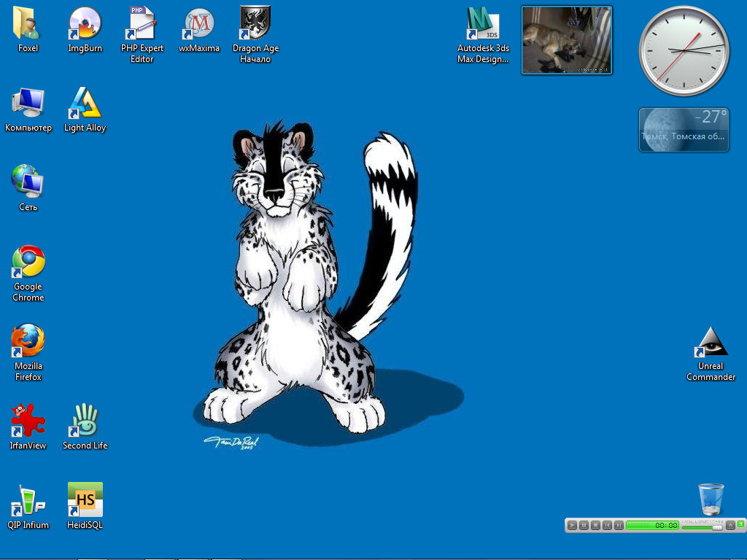747x560 pixels.
Task: Skip to next track in player widget
Action: pyautogui.click(x=619, y=525)
